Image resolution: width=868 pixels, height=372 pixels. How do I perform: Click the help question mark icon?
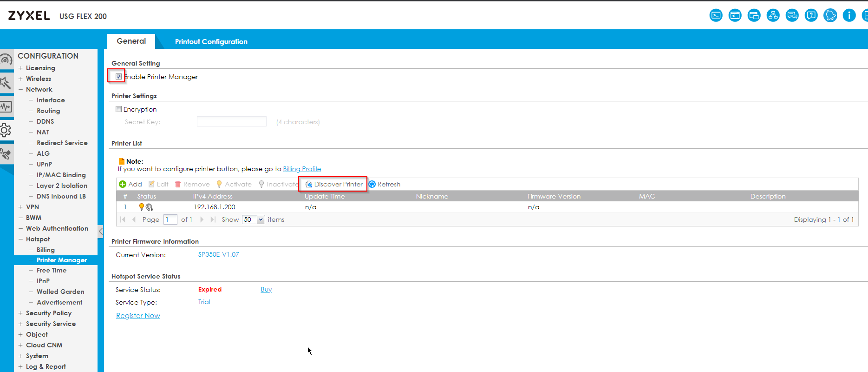tap(811, 16)
